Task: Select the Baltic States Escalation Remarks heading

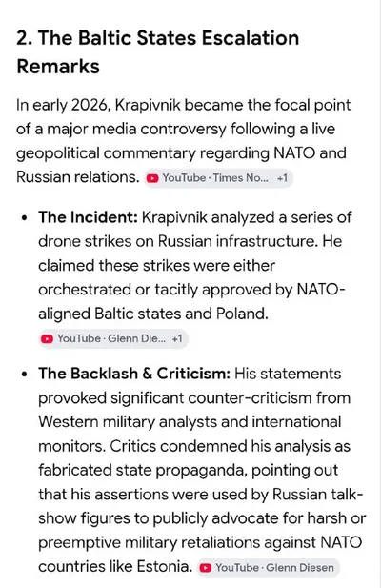Action: pos(158,51)
